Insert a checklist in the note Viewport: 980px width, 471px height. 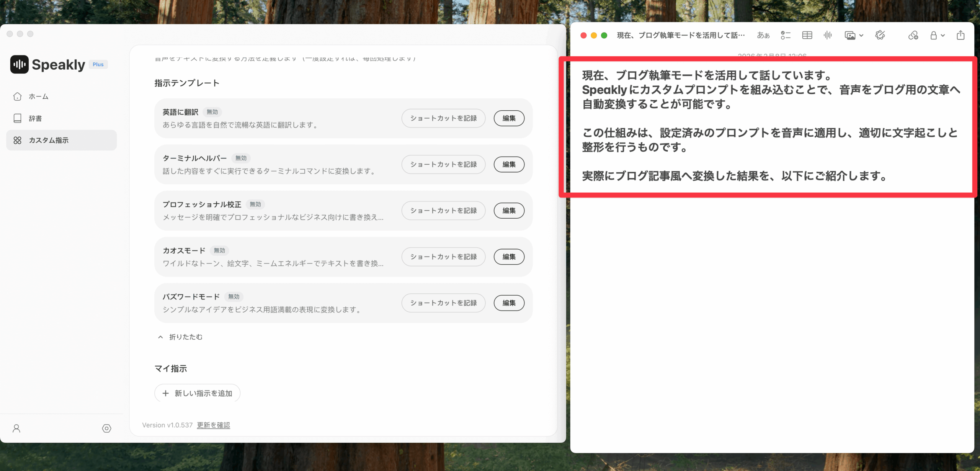click(x=786, y=35)
